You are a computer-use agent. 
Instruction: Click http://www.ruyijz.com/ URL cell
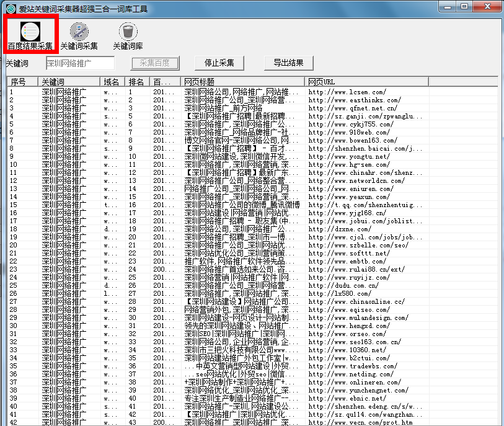point(349,277)
